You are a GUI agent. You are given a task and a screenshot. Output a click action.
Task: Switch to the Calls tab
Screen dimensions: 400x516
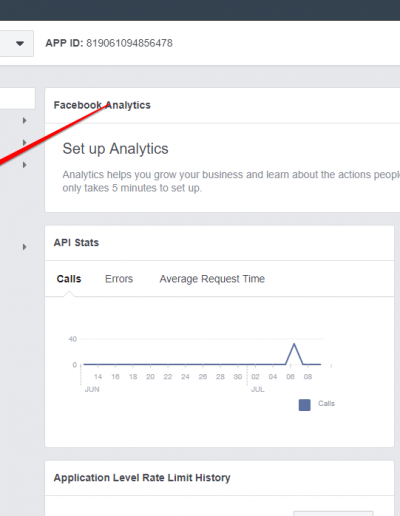coord(69,279)
